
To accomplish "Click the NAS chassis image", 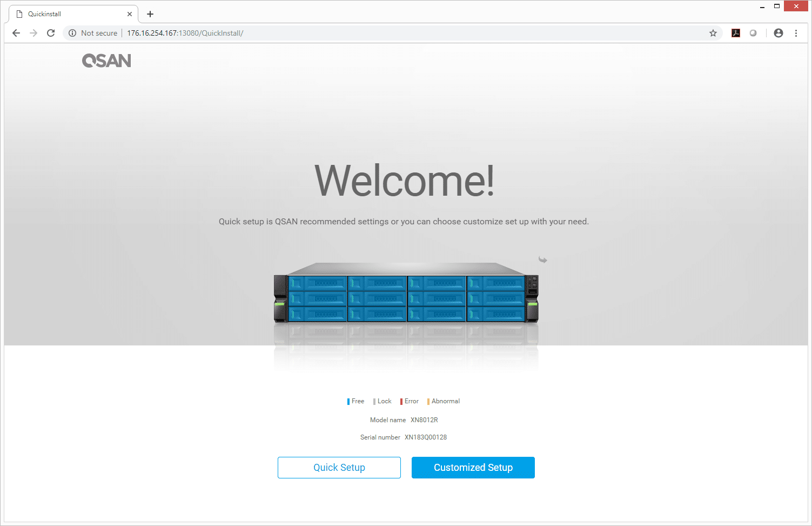I will pos(406,292).
